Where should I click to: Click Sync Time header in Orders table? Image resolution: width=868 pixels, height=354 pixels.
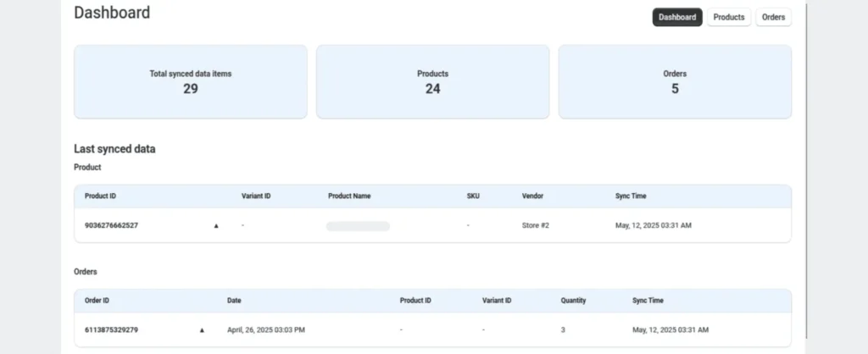point(648,301)
